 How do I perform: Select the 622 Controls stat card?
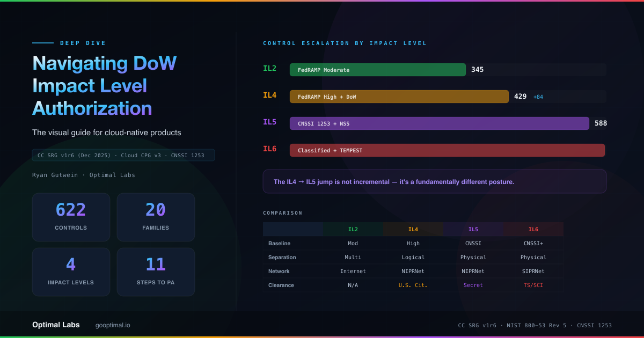click(x=71, y=217)
